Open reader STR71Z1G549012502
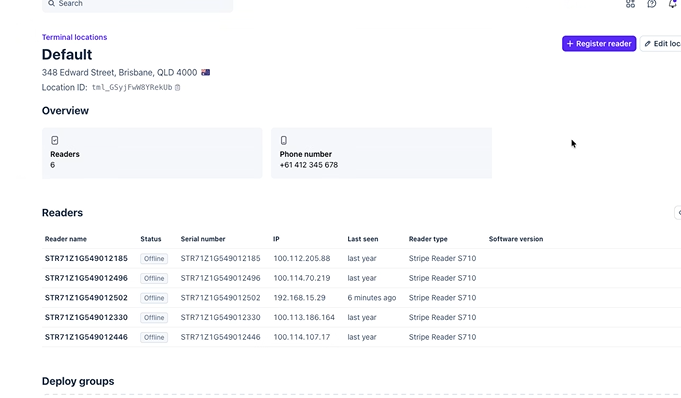This screenshot has width=681, height=398. (86, 298)
